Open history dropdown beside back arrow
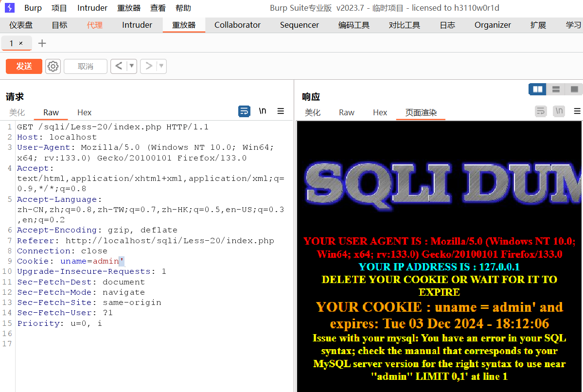 click(132, 66)
